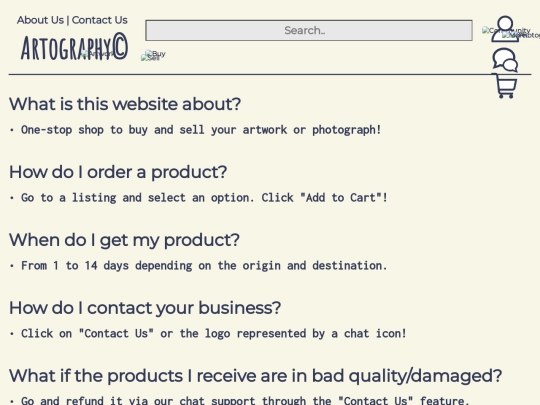The height and width of the screenshot is (405, 540).
Task: Select the heading "What is this website about?"
Action: tap(125, 104)
